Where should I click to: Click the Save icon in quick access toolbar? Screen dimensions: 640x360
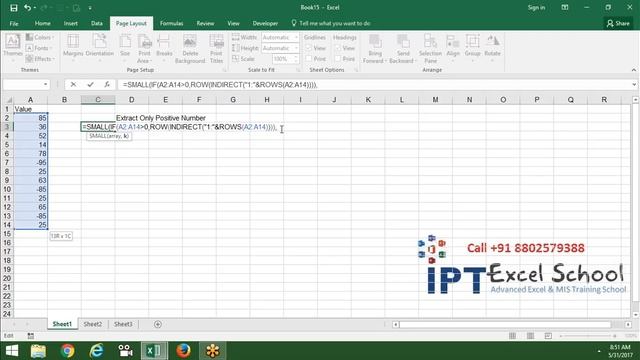(x=13, y=8)
